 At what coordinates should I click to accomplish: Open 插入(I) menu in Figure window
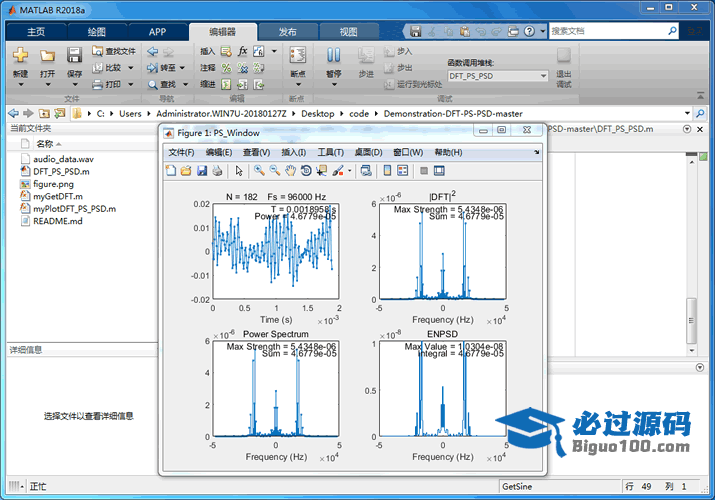point(293,152)
